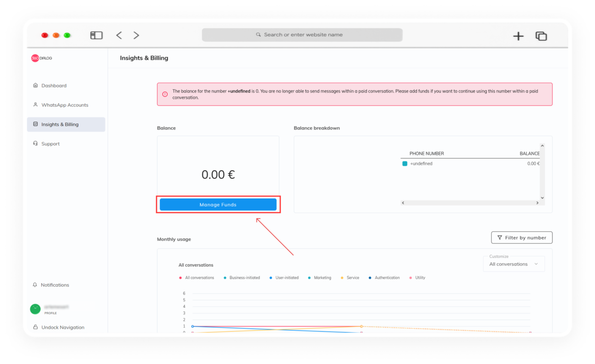The width and height of the screenshot is (595, 364).
Task: Click the search or enter website name field
Action: pos(302,35)
